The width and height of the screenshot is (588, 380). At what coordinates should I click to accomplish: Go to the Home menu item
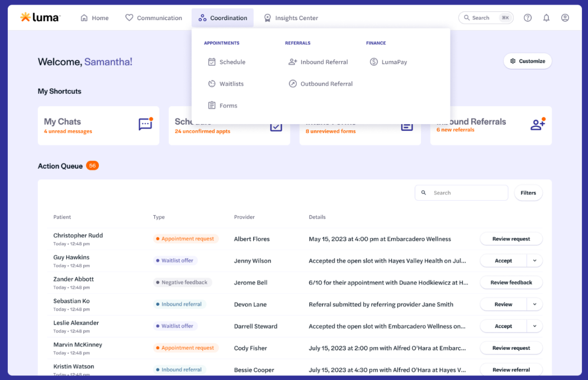(94, 17)
